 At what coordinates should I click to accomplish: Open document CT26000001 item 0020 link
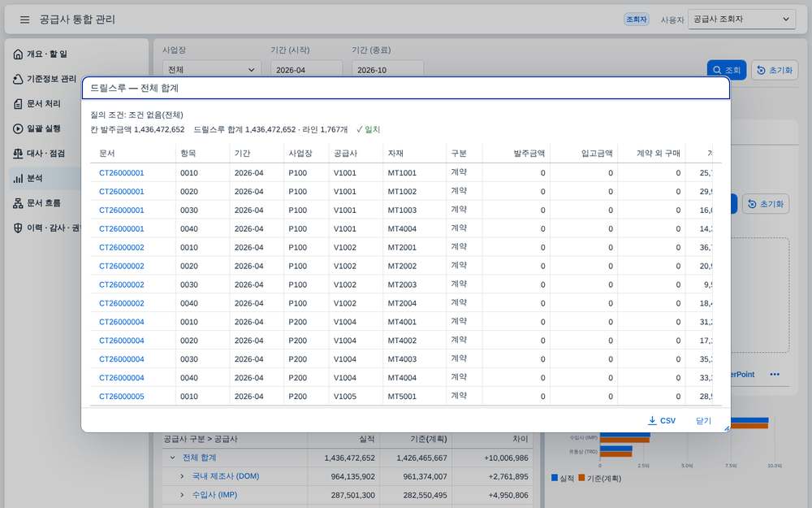(122, 192)
